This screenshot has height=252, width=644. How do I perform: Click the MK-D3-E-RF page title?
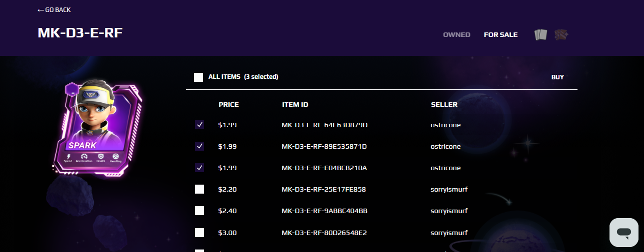[80, 33]
